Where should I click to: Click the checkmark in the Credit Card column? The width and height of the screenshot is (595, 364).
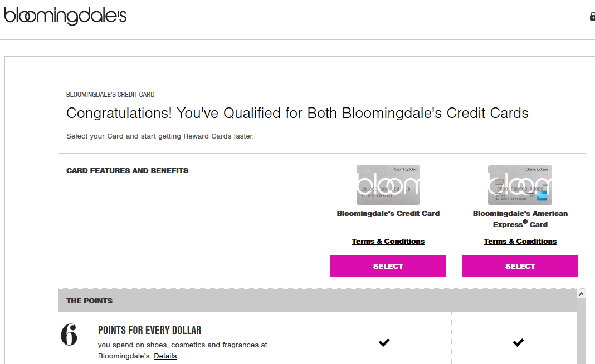pos(384,342)
